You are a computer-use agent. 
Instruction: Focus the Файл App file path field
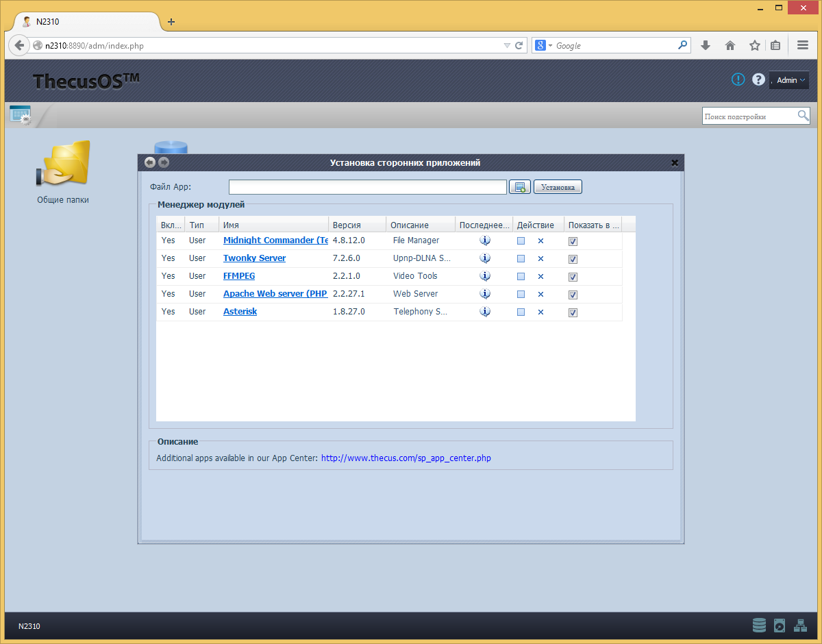[368, 187]
